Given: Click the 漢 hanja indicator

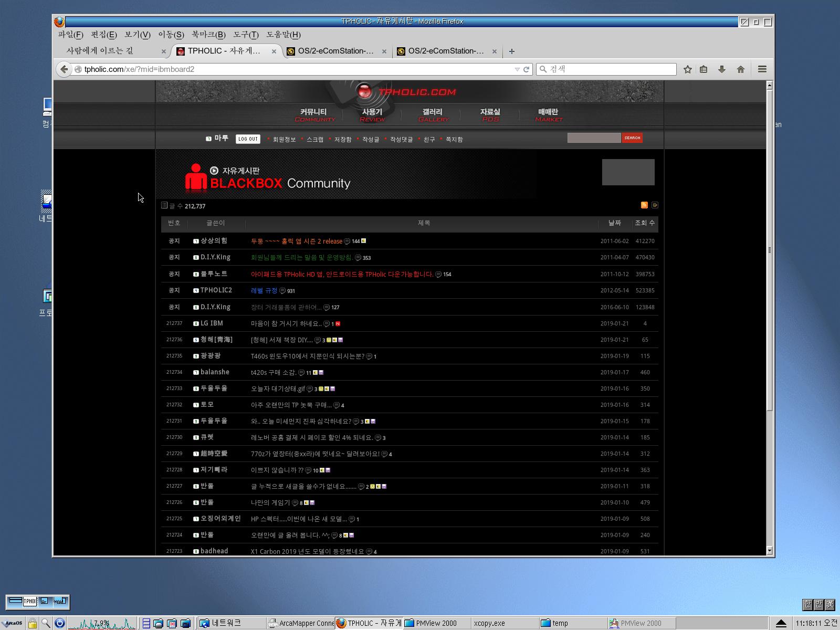Looking at the screenshot, I should tap(830, 604).
